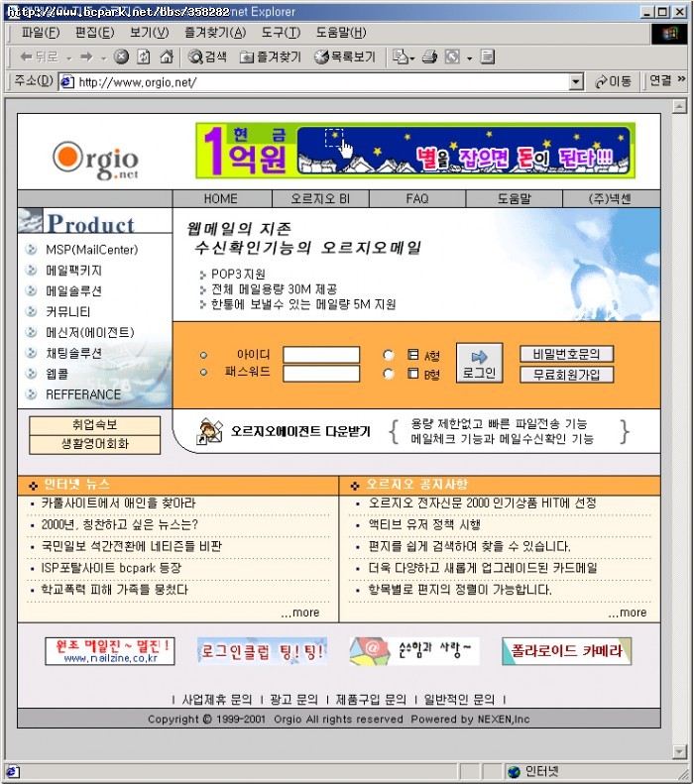Click the Discuss notepad toolbar icon
The height and width of the screenshot is (784, 694).
(487, 56)
